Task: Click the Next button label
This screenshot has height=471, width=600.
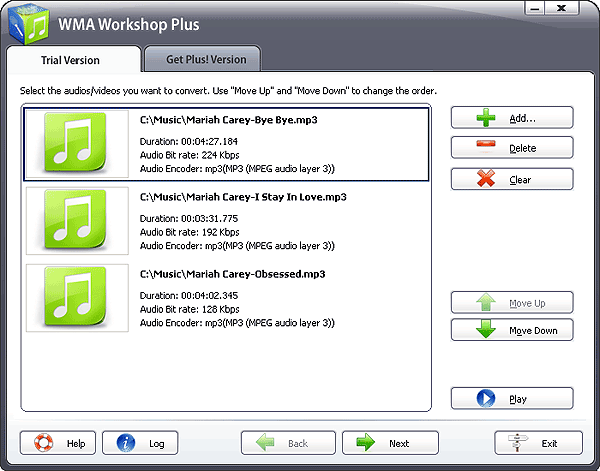Action: coord(399,443)
